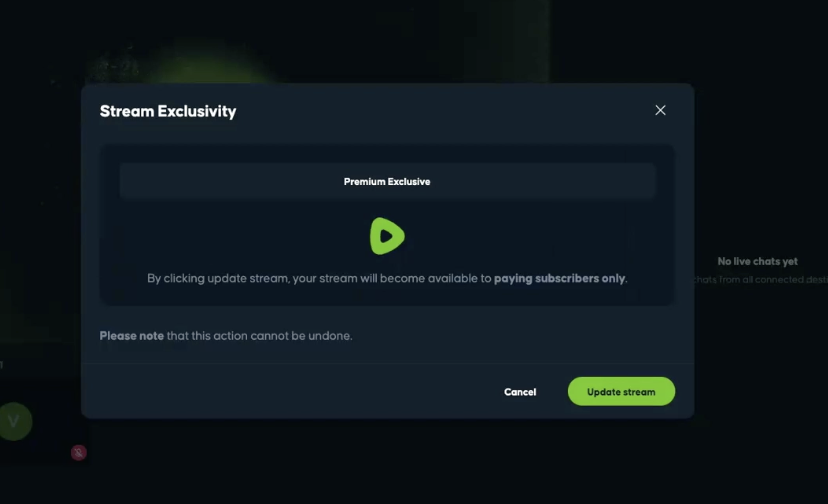828x504 pixels.
Task: Click the red muted microphone icon
Action: (79, 453)
